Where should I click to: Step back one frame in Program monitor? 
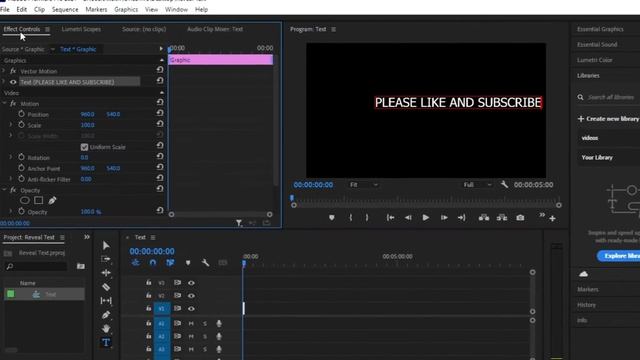coord(408,218)
